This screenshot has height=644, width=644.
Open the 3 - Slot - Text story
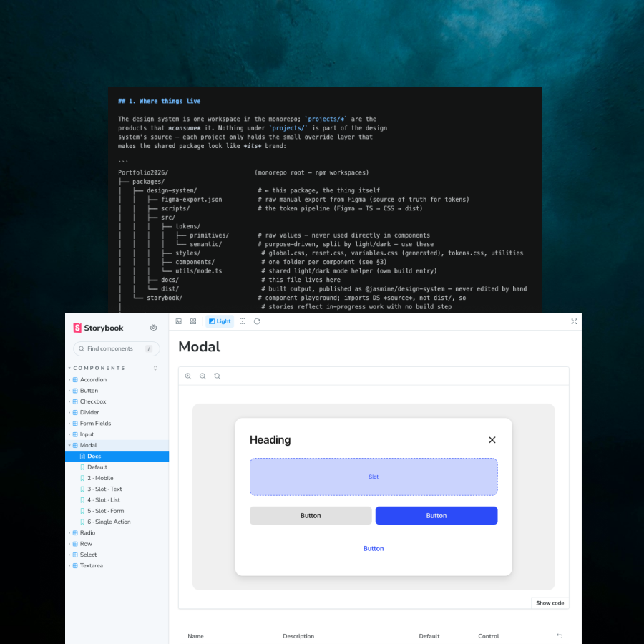(104, 489)
